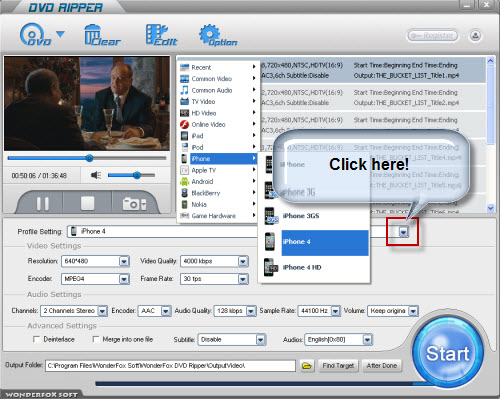The image size is (500, 399).
Task: Stop the video playback
Action: click(87, 203)
